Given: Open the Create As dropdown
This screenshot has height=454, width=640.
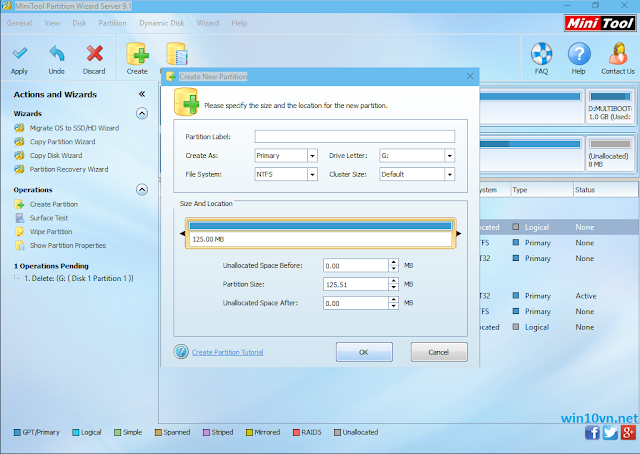Looking at the screenshot, I should click(x=312, y=156).
